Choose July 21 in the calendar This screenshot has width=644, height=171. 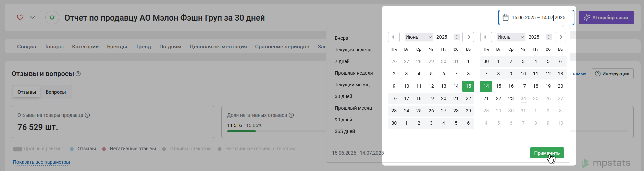click(486, 98)
